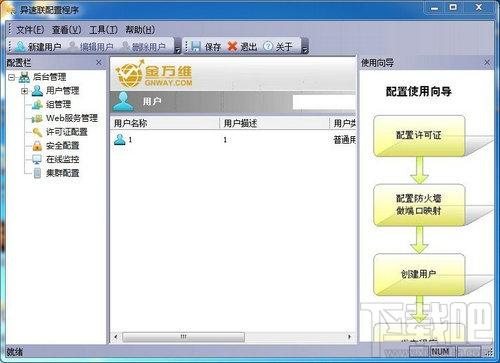Sort by 用户描述 column header
This screenshot has width=500, height=363.
[274, 123]
